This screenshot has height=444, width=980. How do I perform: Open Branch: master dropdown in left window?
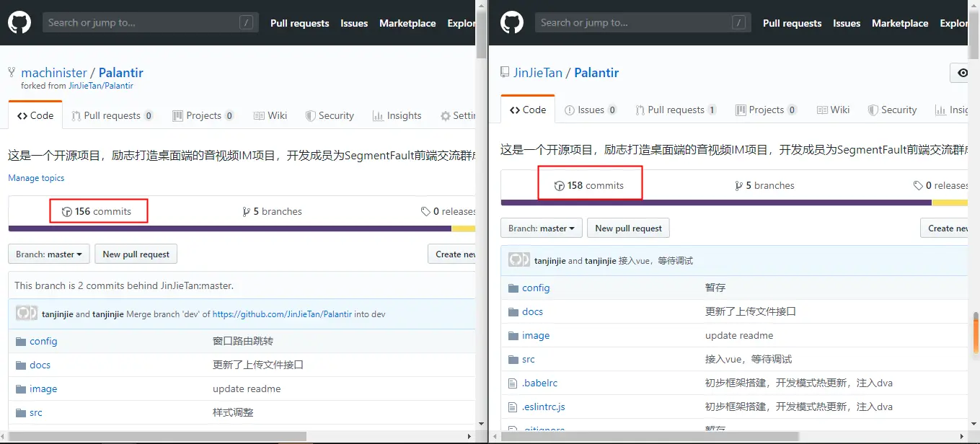pyautogui.click(x=49, y=254)
